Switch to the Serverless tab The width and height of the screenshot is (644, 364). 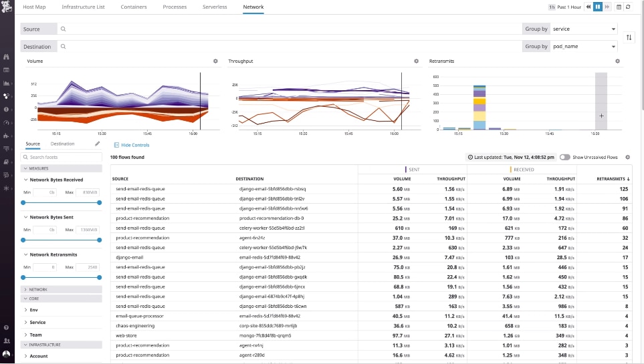pyautogui.click(x=215, y=7)
